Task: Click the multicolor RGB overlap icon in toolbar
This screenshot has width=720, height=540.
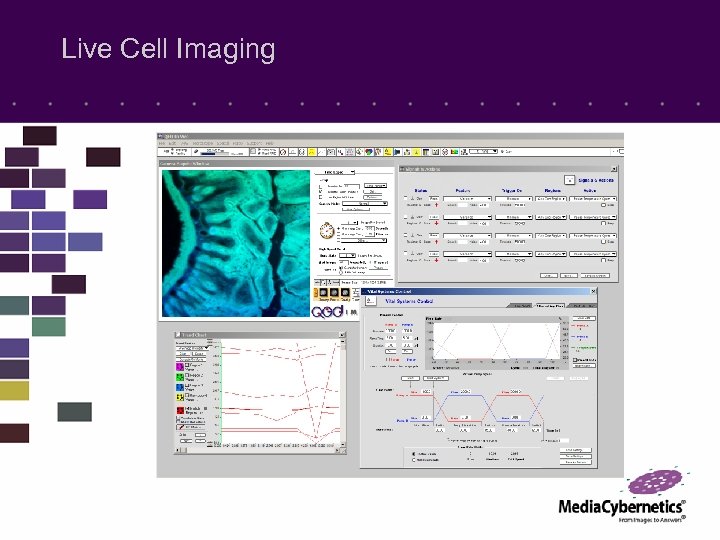Action: pyautogui.click(x=369, y=152)
